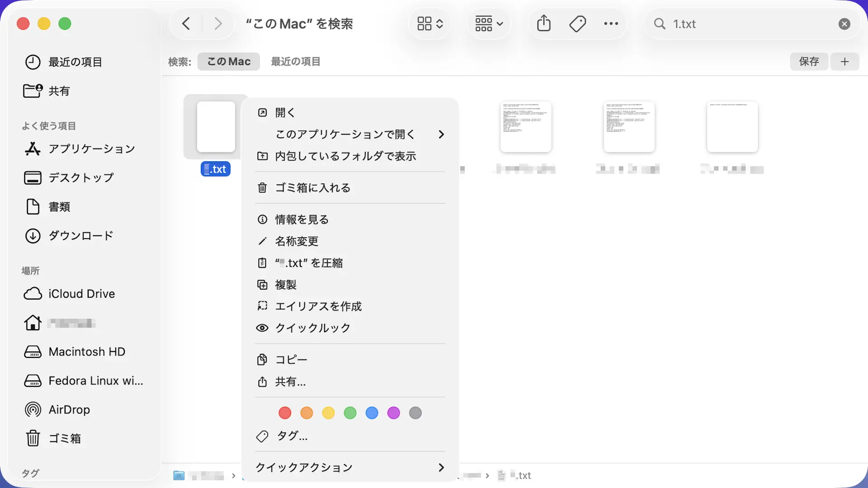Apply the blue color tag

click(372, 413)
